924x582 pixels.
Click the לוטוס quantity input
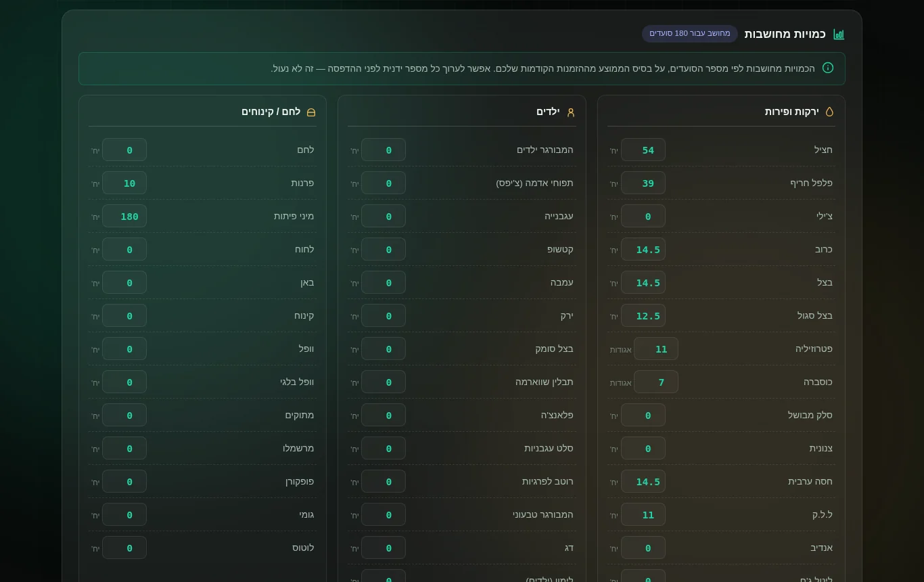click(124, 547)
